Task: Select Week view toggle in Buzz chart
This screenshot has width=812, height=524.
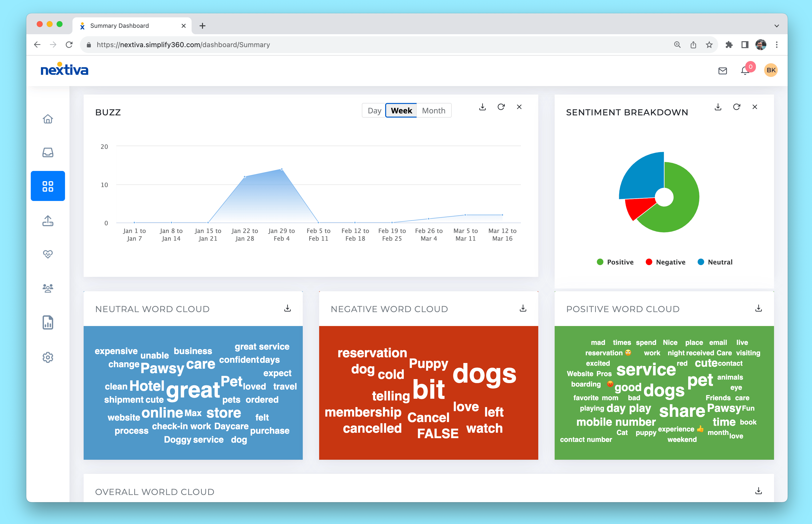Action: [401, 111]
